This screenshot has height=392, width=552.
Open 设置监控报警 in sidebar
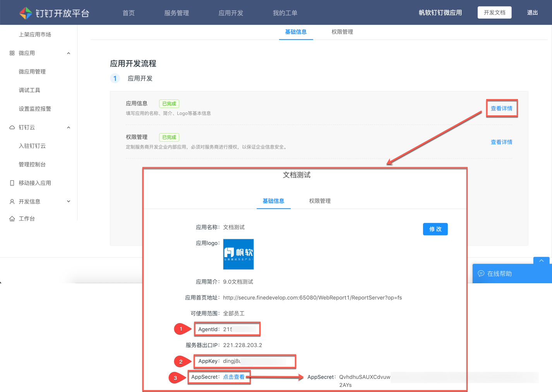(x=35, y=109)
